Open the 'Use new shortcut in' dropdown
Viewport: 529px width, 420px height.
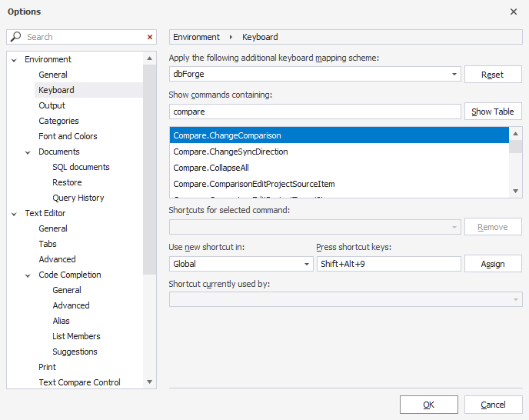(307, 264)
